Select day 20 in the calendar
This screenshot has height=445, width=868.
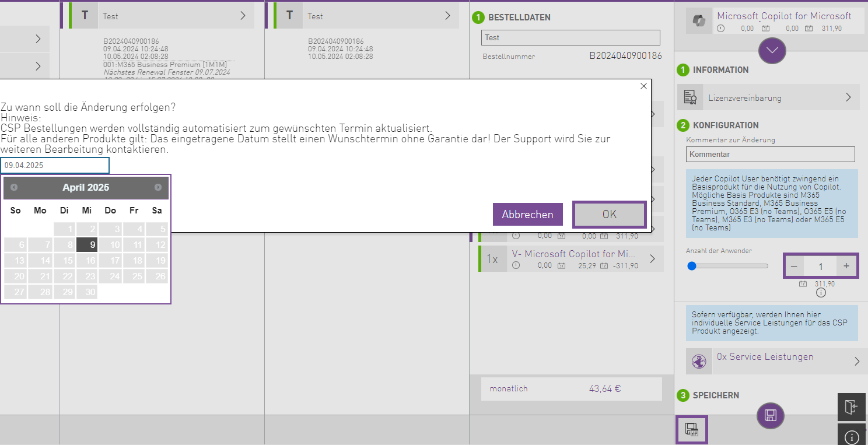pos(16,276)
